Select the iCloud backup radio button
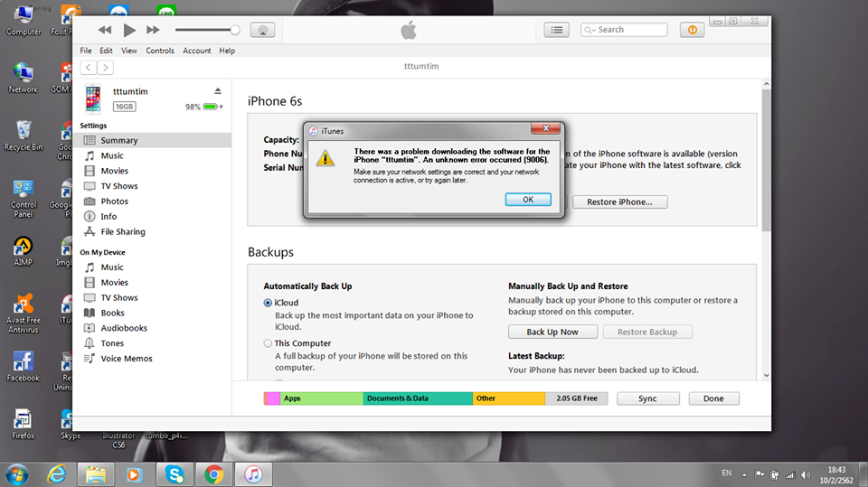This screenshot has width=868, height=487. point(268,303)
